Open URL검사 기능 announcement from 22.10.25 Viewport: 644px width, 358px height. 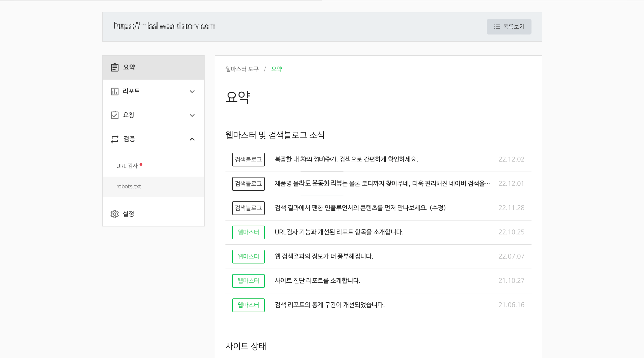pos(339,232)
